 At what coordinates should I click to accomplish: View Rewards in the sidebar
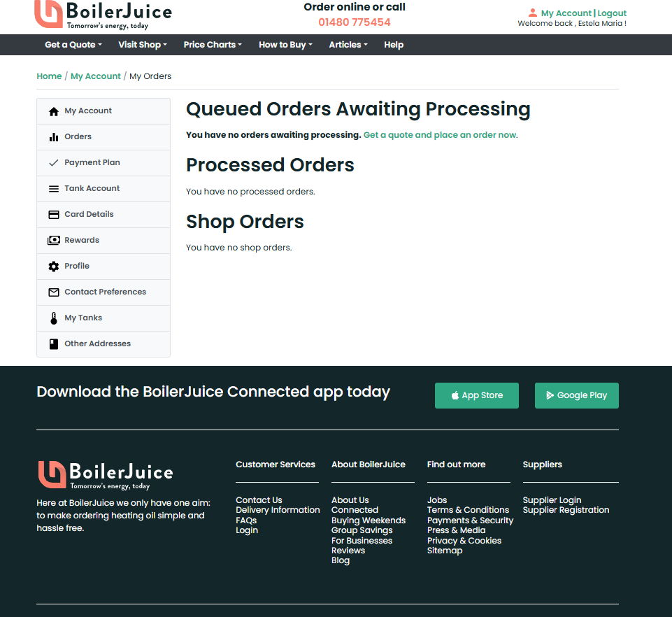tap(103, 241)
